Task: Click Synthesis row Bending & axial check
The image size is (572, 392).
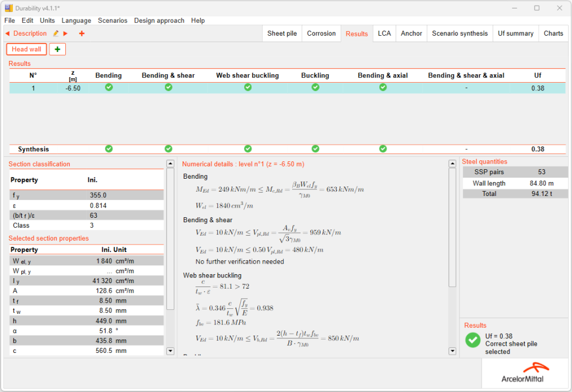Action: tap(383, 149)
